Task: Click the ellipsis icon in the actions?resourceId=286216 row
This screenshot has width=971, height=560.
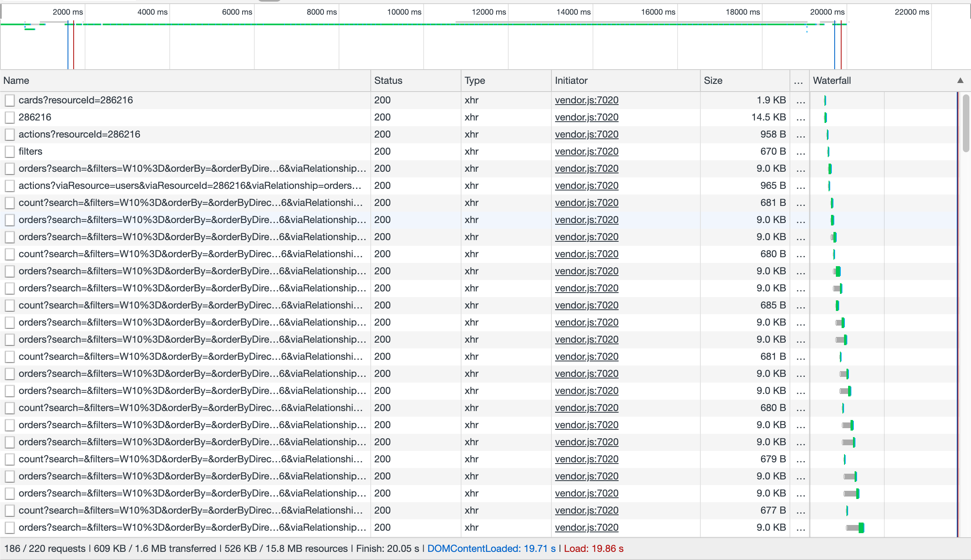Action: click(800, 134)
